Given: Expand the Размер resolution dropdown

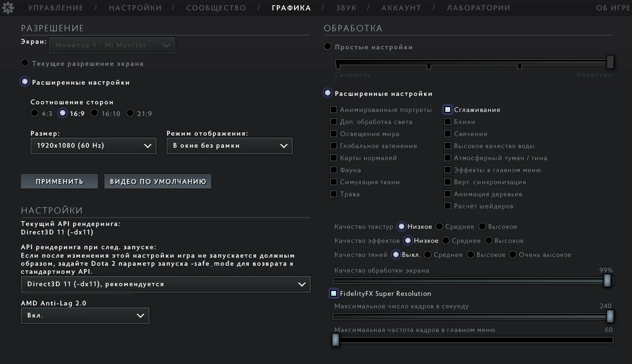Looking at the screenshot, I should [x=93, y=146].
